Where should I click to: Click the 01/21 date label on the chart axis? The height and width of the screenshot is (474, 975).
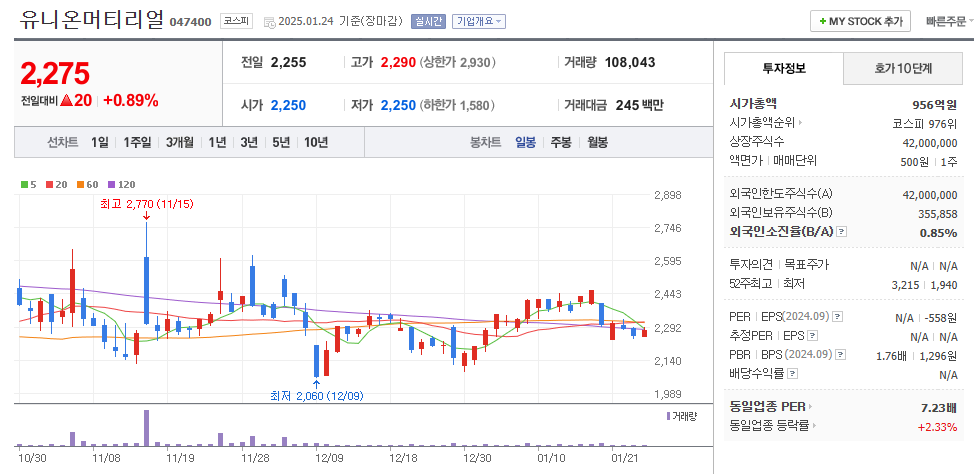[x=624, y=458]
